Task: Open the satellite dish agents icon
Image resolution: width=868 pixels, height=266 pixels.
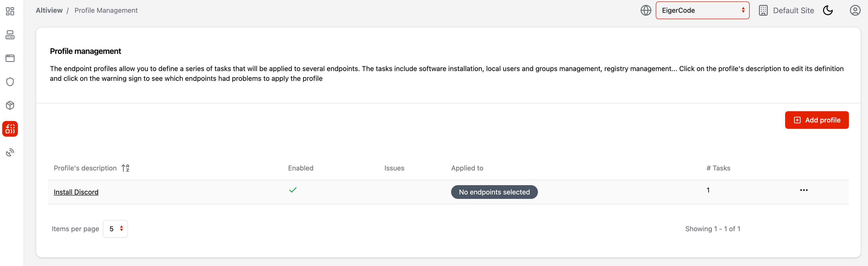Action: pos(10,153)
